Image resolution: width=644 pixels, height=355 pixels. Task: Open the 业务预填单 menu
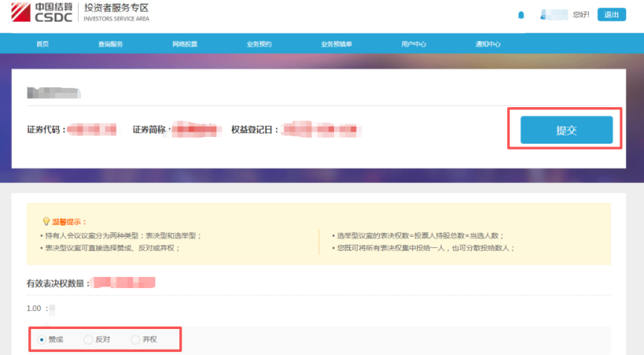(336, 44)
